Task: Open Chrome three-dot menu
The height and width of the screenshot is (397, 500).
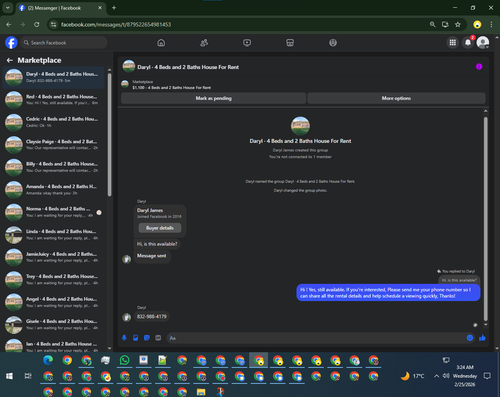Action: pyautogui.click(x=491, y=24)
